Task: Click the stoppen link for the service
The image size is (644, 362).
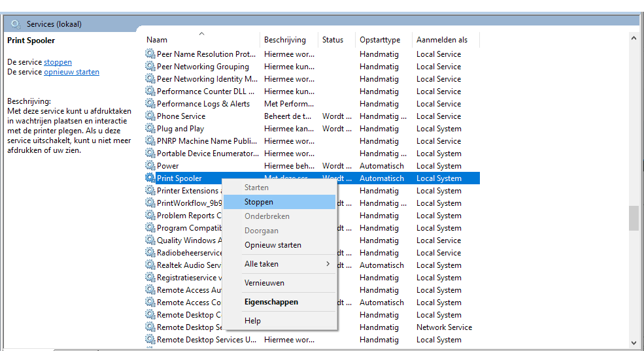Action: pyautogui.click(x=58, y=62)
